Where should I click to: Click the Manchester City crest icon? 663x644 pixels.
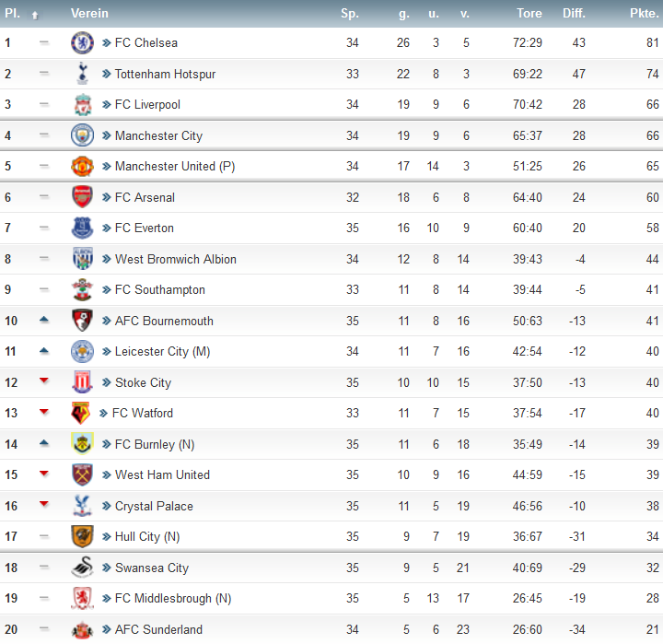click(x=82, y=135)
